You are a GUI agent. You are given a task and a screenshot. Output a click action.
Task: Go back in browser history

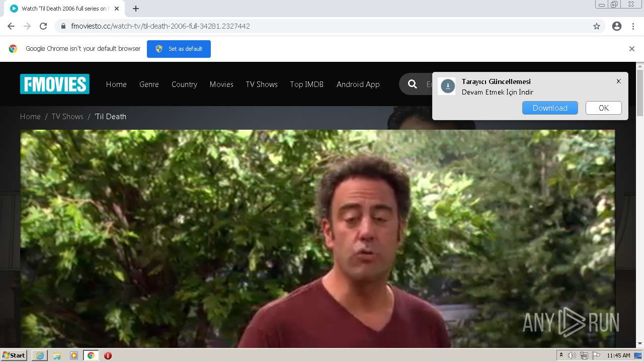tap(11, 26)
